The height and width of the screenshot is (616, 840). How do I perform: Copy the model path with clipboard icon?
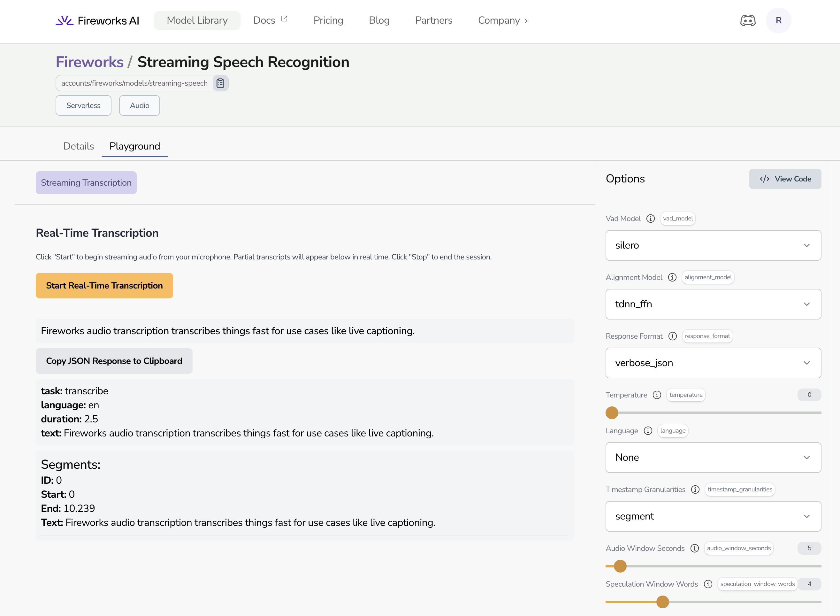(220, 83)
